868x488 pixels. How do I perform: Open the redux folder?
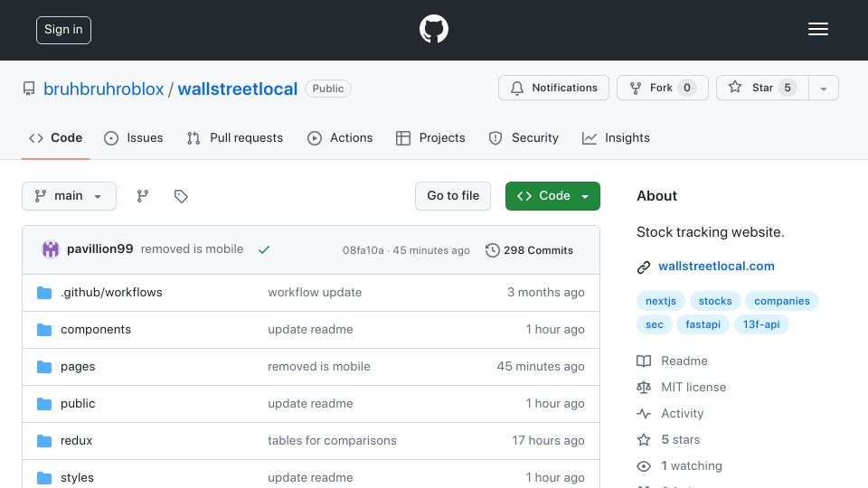[76, 440]
